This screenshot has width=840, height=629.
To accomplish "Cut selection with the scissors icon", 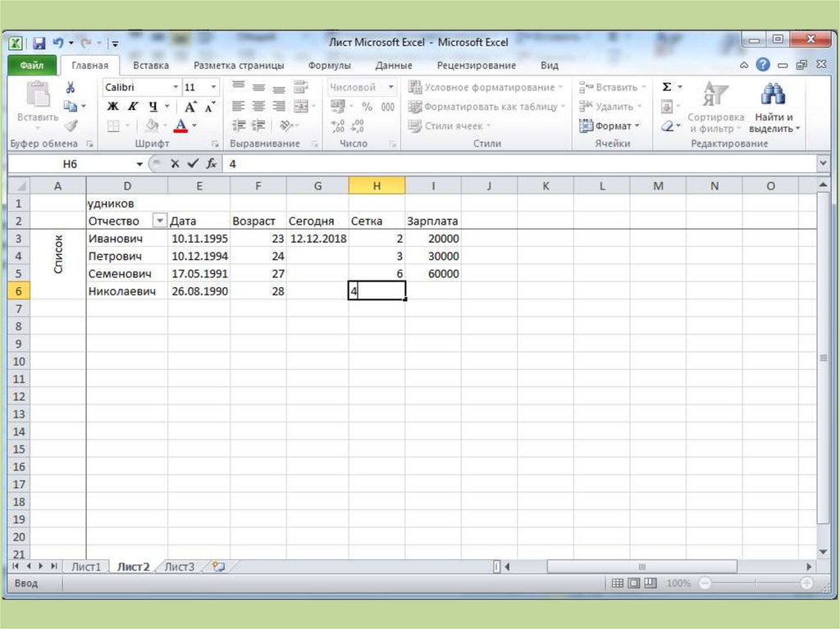I will (x=71, y=87).
